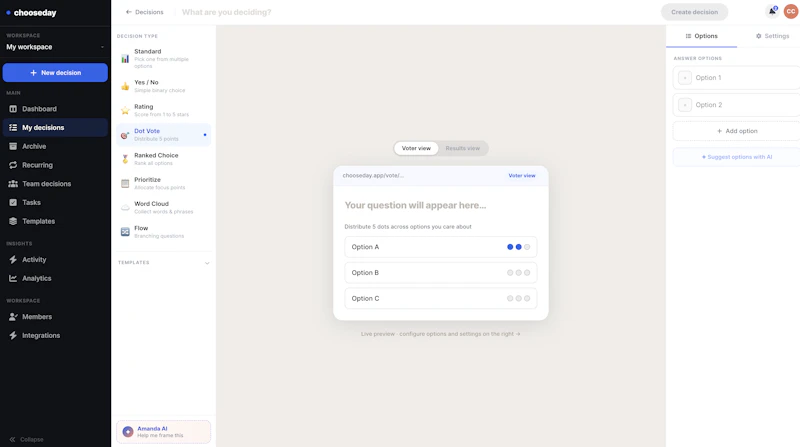Open the My workspace switcher dropdown
Image resolution: width=800 pixels, height=447 pixels.
[x=55, y=47]
